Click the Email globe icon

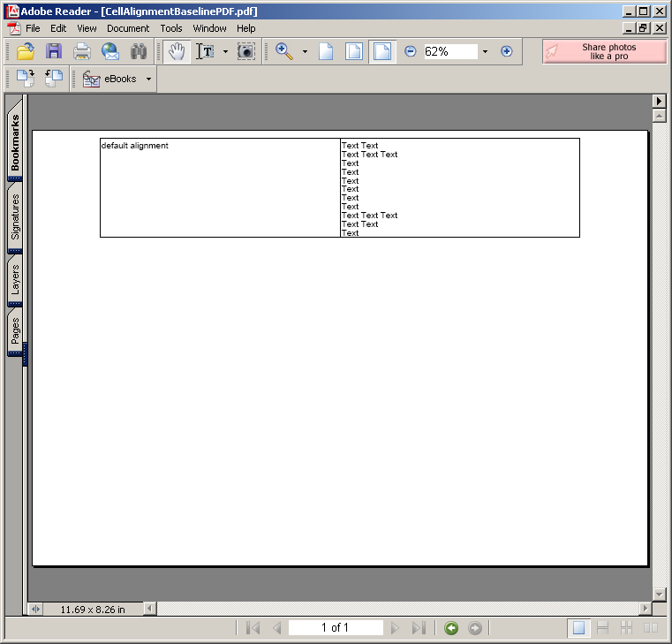pos(110,51)
